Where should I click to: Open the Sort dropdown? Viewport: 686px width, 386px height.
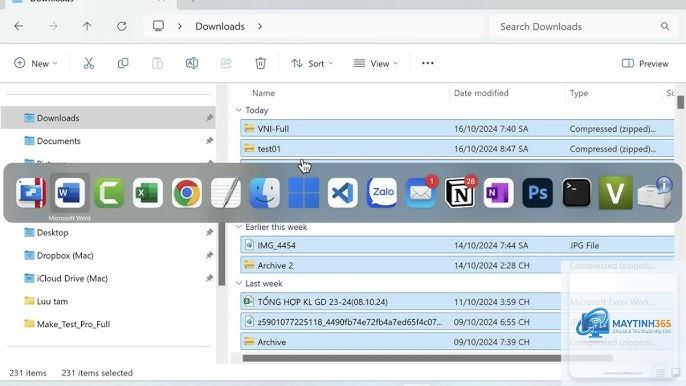(x=312, y=63)
